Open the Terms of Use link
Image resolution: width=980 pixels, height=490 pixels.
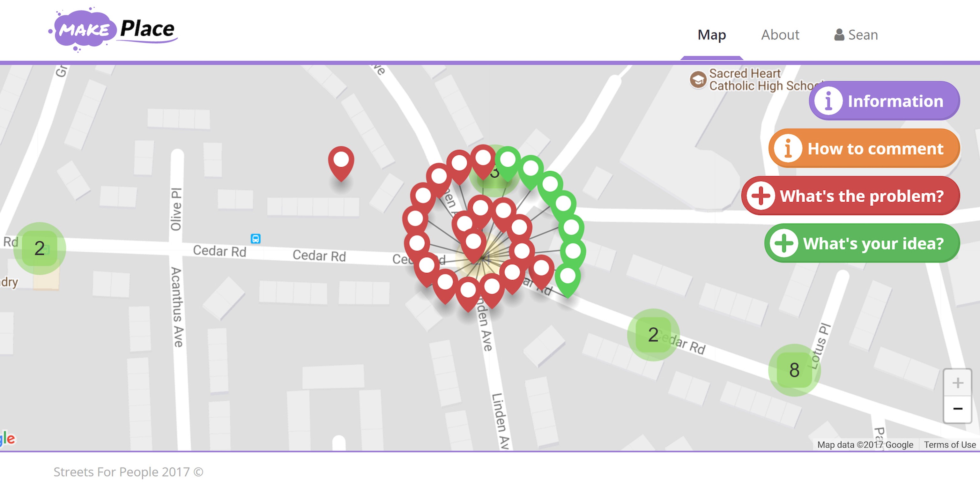pos(950,444)
